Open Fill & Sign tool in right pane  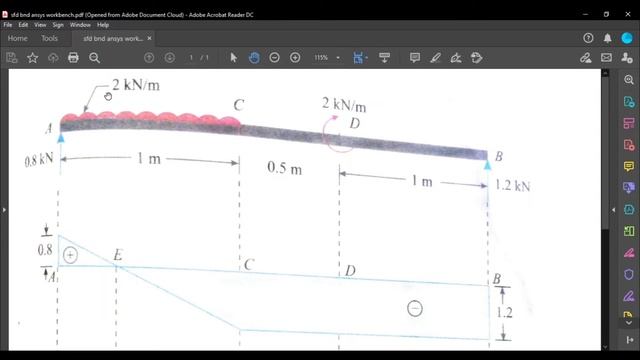629,296
